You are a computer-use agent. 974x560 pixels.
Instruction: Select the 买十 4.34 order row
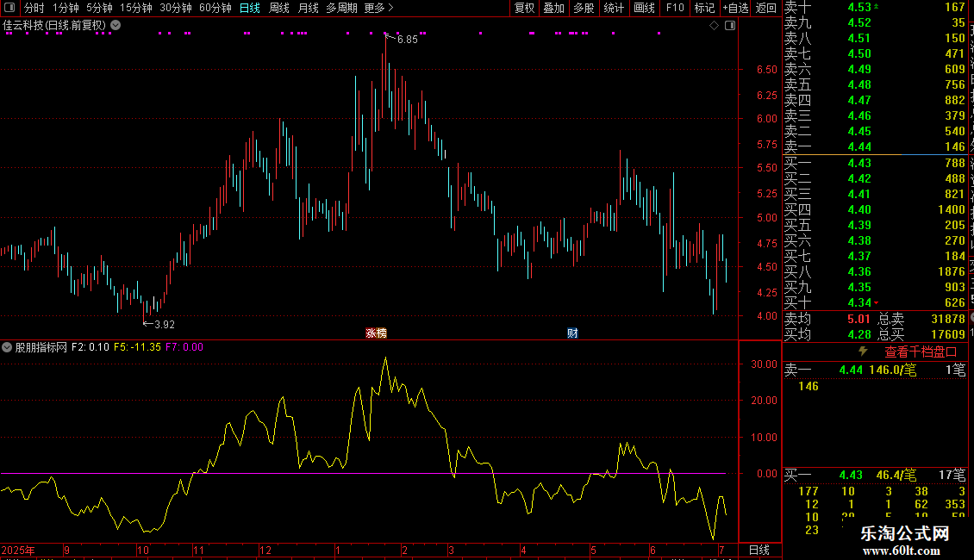875,303
